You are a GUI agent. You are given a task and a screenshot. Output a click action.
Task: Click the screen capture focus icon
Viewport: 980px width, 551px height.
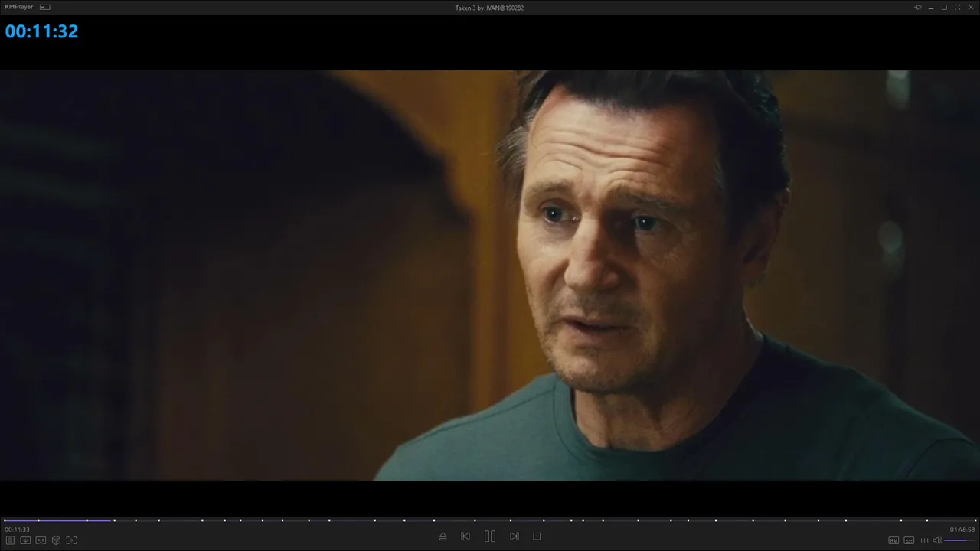(x=71, y=540)
